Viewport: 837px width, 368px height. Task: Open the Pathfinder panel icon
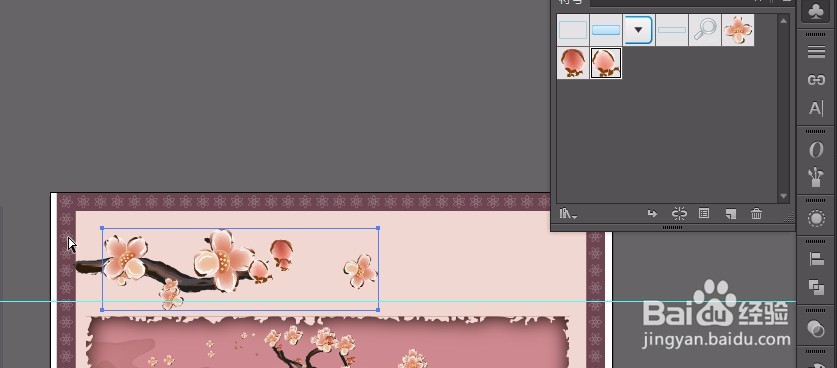point(816,288)
